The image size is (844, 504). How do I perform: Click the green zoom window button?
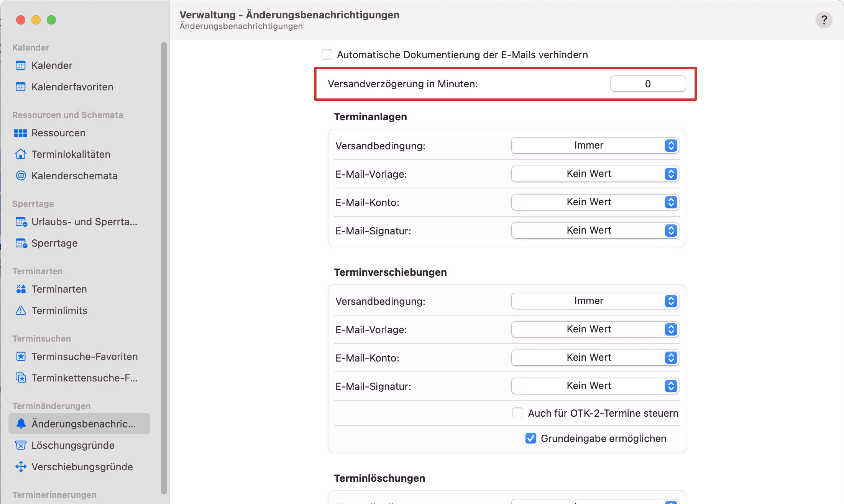point(51,20)
